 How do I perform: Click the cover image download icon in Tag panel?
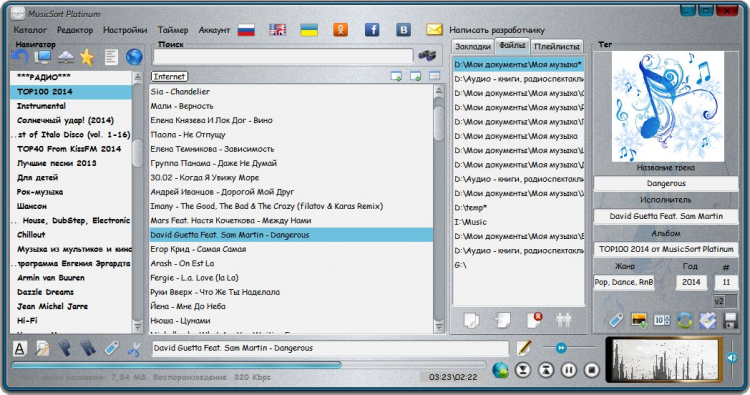639,320
